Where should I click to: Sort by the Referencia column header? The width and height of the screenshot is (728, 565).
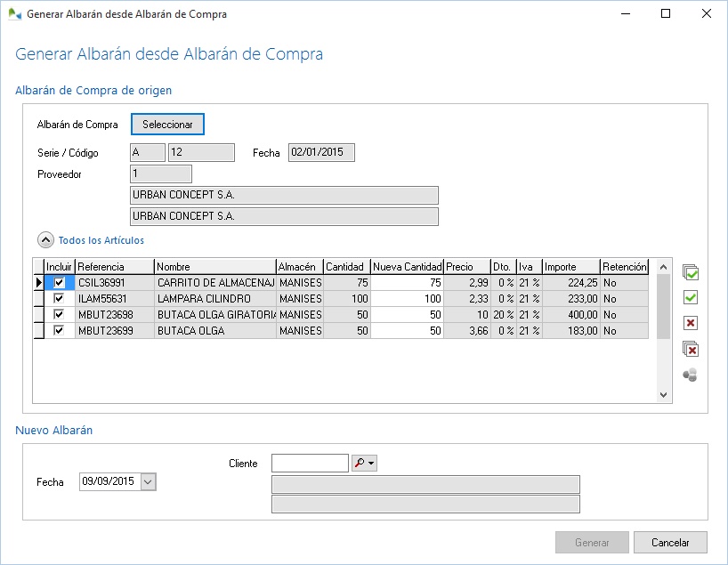pos(114,267)
